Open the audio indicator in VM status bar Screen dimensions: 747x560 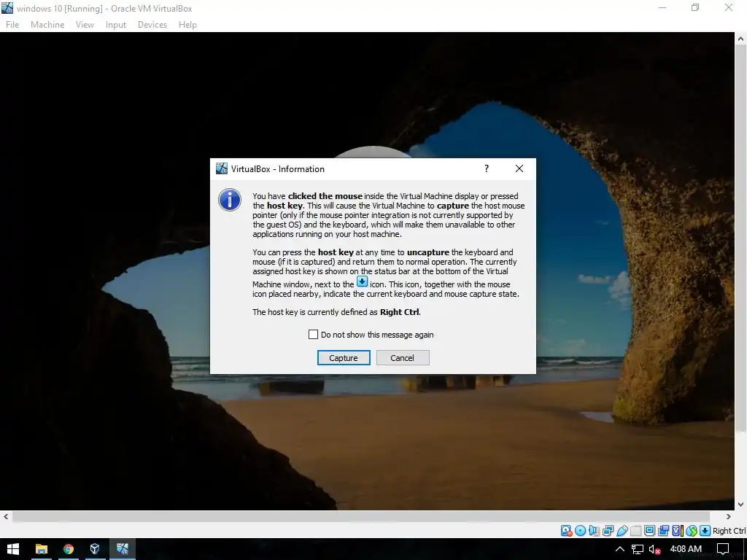coord(594,531)
